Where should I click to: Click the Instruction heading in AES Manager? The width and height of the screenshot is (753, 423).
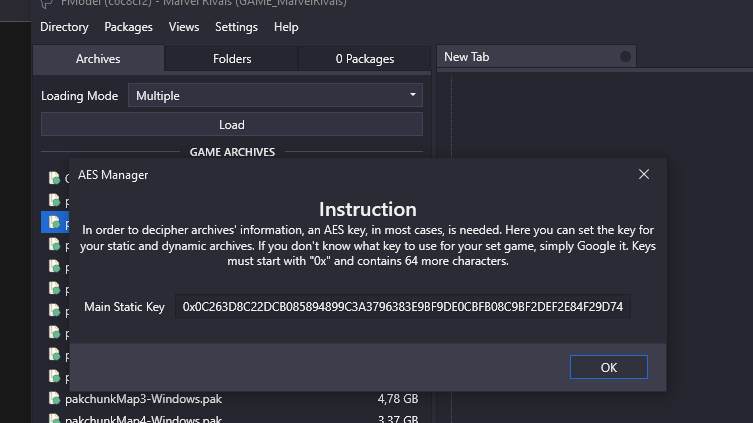tap(368, 209)
